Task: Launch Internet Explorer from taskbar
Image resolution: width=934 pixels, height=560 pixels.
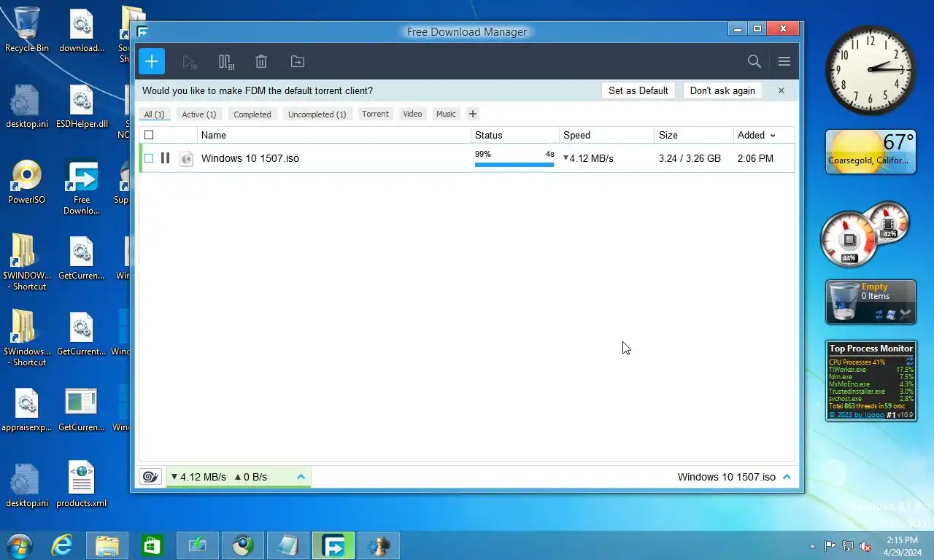Action: [62, 545]
